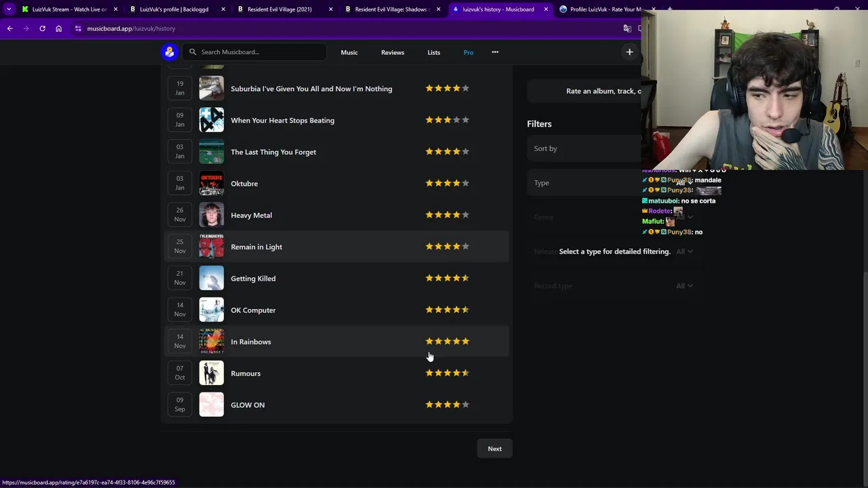This screenshot has height=488, width=868.
Task: Click the plus add rating icon
Action: tap(629, 52)
